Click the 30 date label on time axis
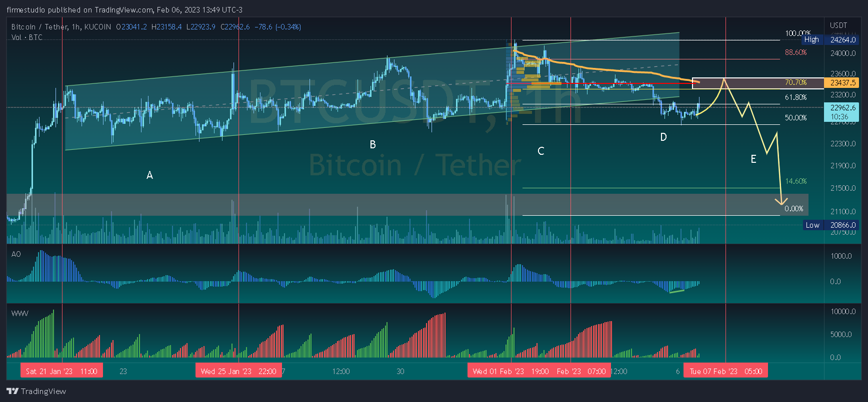 click(x=400, y=371)
